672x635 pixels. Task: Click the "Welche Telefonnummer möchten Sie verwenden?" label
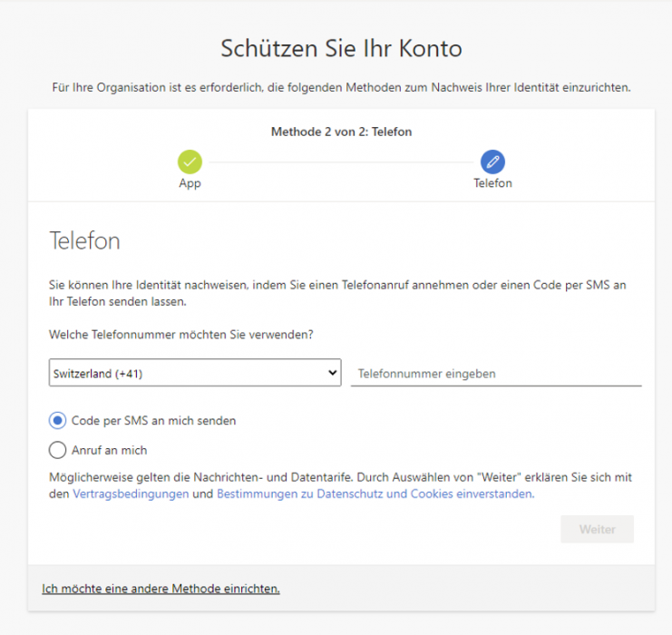[181, 335]
